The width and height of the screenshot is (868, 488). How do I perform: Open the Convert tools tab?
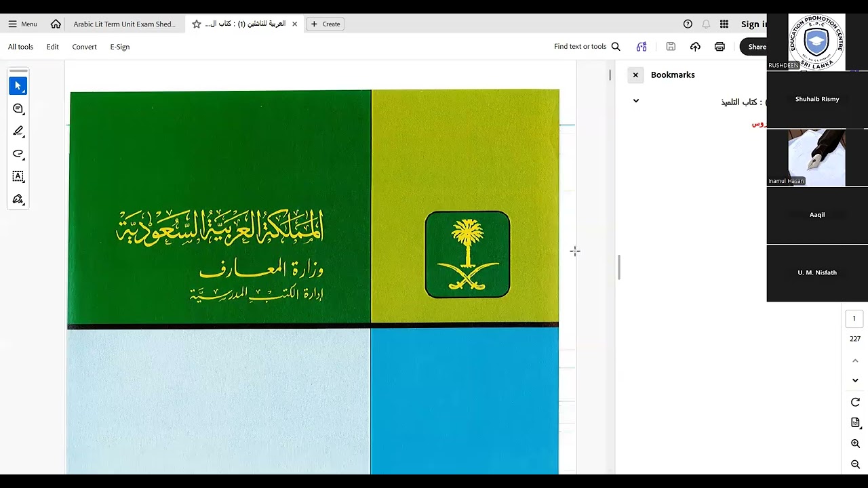(84, 47)
